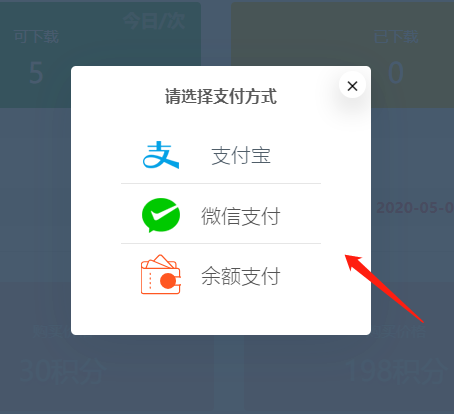Choose the orange wallet balance icon
Screen dimensions: 454x414
point(161,275)
